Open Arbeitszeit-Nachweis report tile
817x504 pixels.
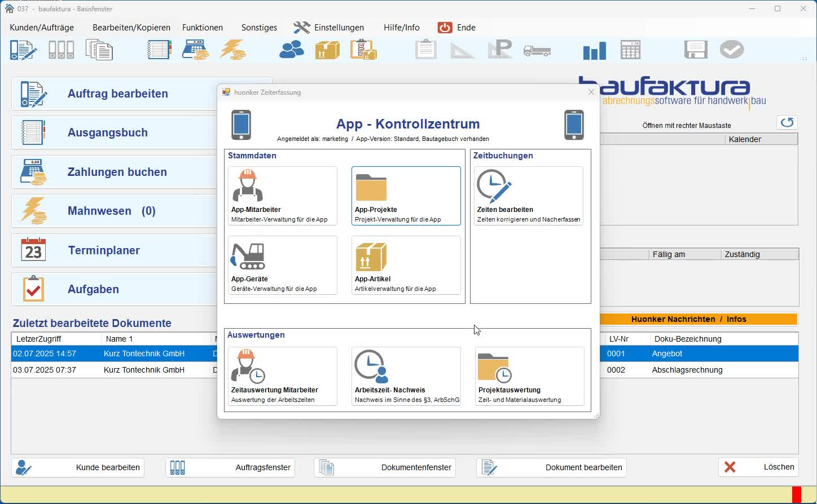coord(406,376)
